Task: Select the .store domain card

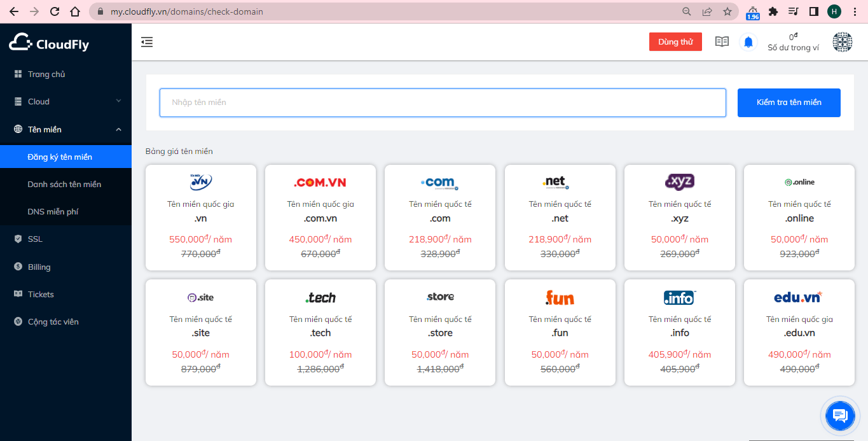Action: (x=440, y=332)
